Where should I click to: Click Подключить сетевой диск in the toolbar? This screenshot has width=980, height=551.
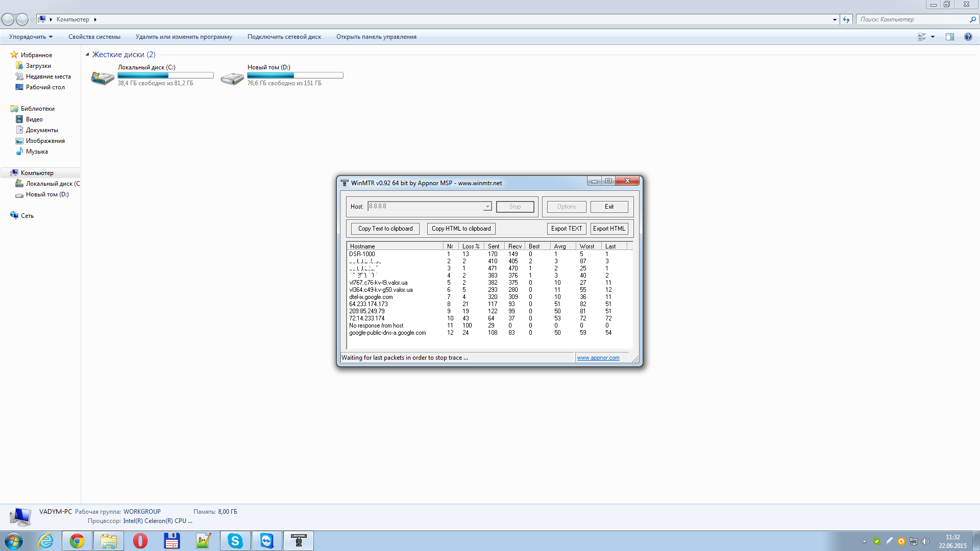coord(284,37)
